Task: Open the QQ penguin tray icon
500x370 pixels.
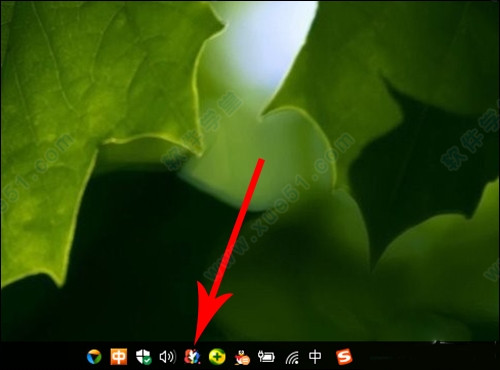Action: 242,358
